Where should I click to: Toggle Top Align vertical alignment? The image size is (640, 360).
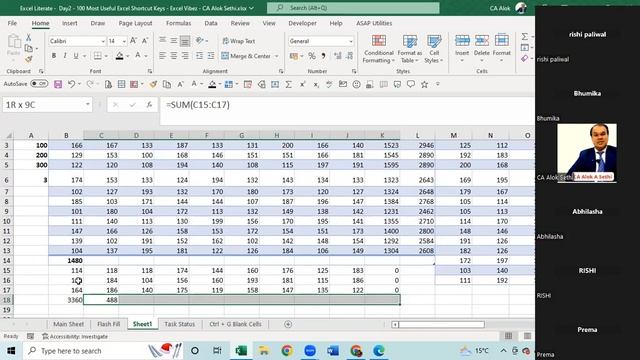pos(162,41)
